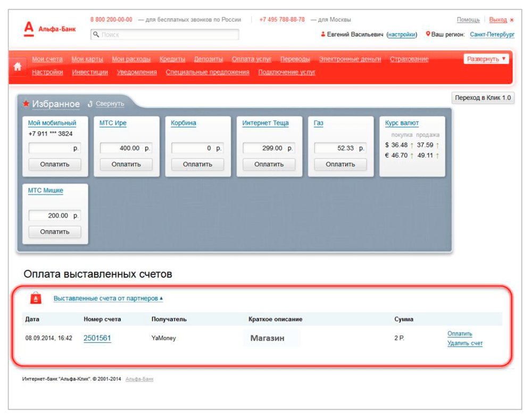The width and height of the screenshot is (532, 418).
Task: Open the Страхование menu item
Action: [x=409, y=59]
